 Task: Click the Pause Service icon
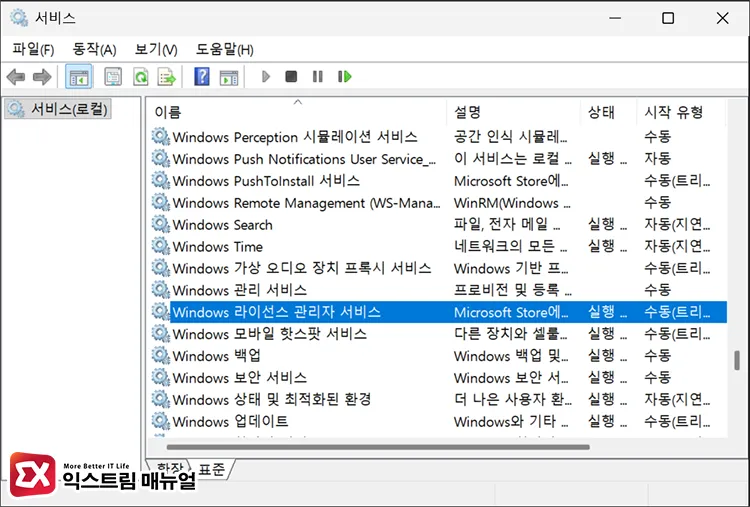[x=318, y=77]
